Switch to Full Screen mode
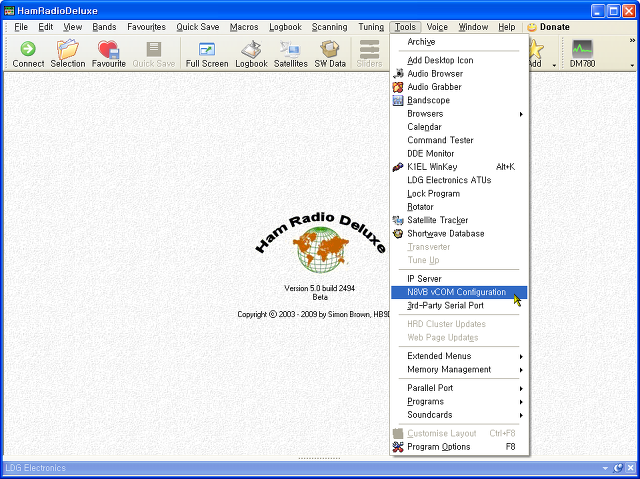Viewport: 640px width, 479px height. pos(207,53)
